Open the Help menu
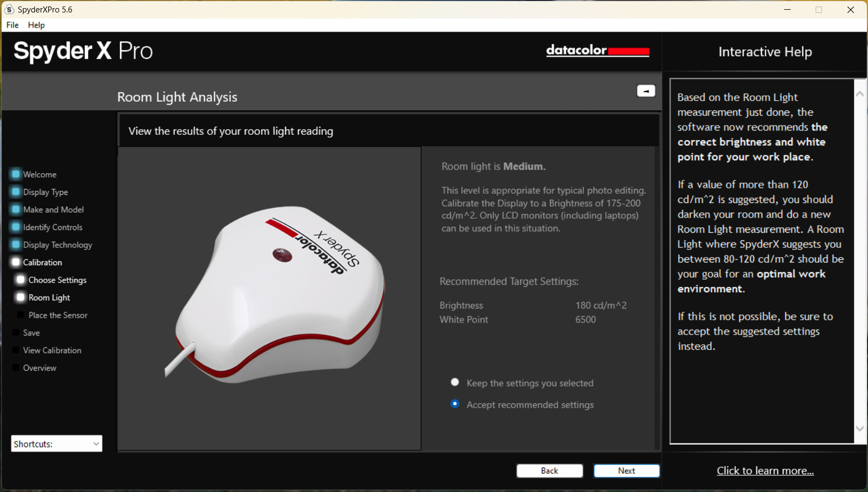This screenshot has height=492, width=868. (36, 25)
